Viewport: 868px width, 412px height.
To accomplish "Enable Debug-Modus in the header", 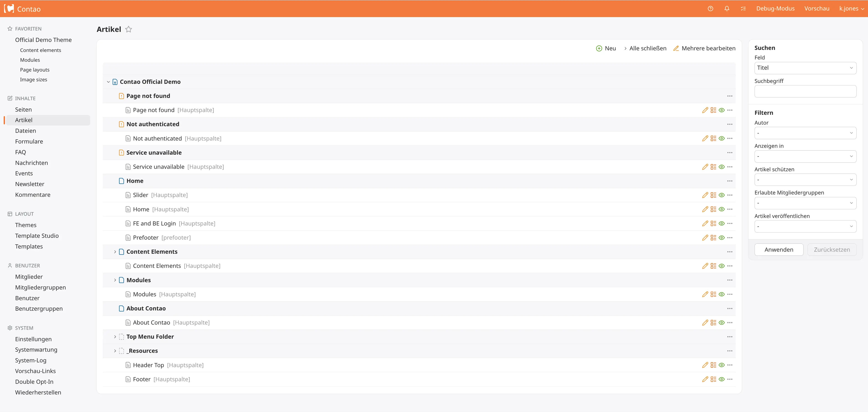I will [x=775, y=9].
